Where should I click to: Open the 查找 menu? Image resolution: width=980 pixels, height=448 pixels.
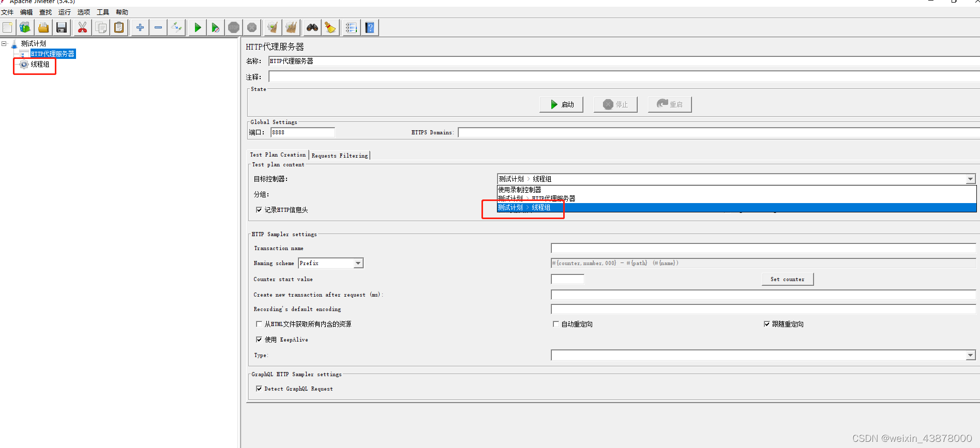pyautogui.click(x=46, y=12)
